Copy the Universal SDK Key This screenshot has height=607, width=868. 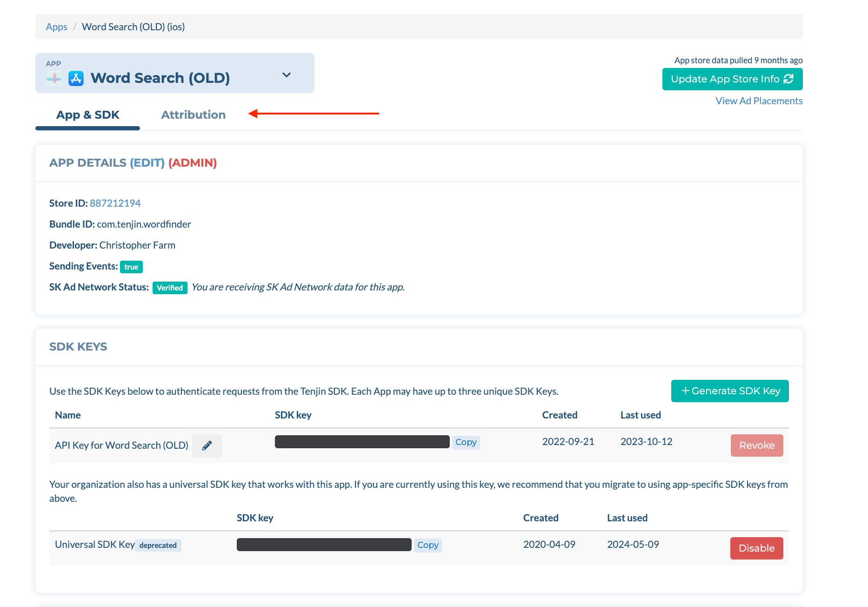[x=428, y=545]
